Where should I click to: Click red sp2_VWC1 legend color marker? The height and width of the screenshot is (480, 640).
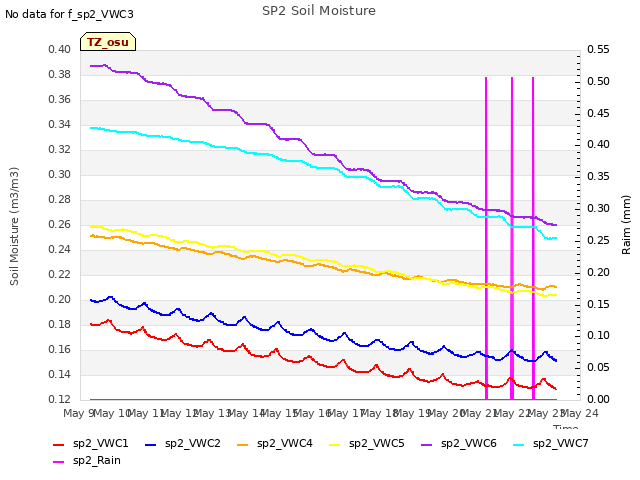(59, 444)
